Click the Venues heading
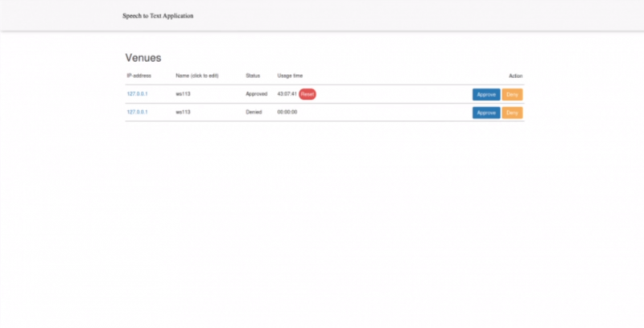This screenshot has height=328, width=644. pyautogui.click(x=143, y=58)
